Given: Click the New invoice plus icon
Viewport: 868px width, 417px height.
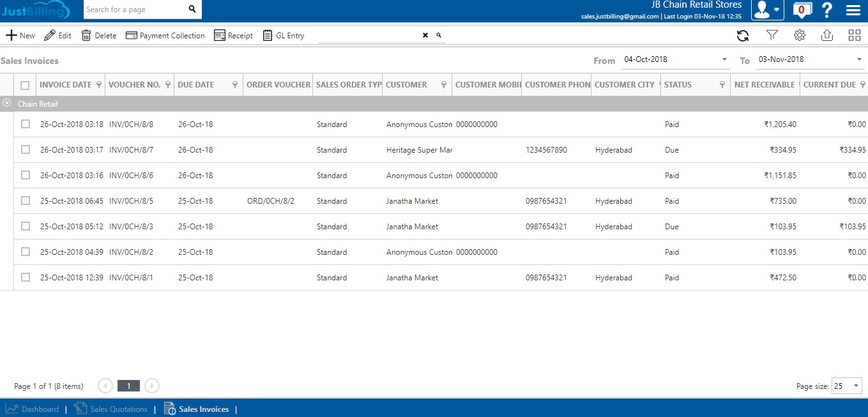Looking at the screenshot, I should pyautogui.click(x=11, y=36).
